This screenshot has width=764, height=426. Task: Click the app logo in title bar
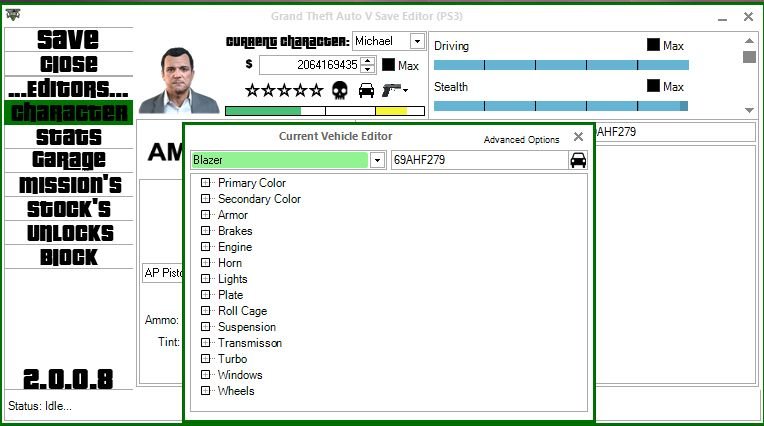(x=13, y=15)
